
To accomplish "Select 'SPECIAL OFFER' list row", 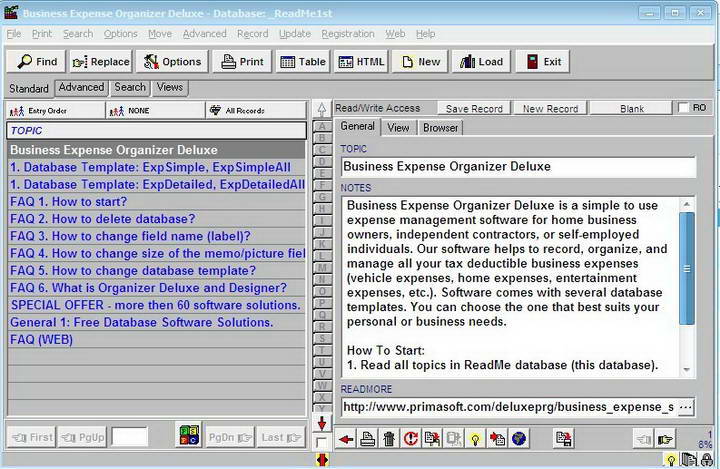I will point(156,305).
